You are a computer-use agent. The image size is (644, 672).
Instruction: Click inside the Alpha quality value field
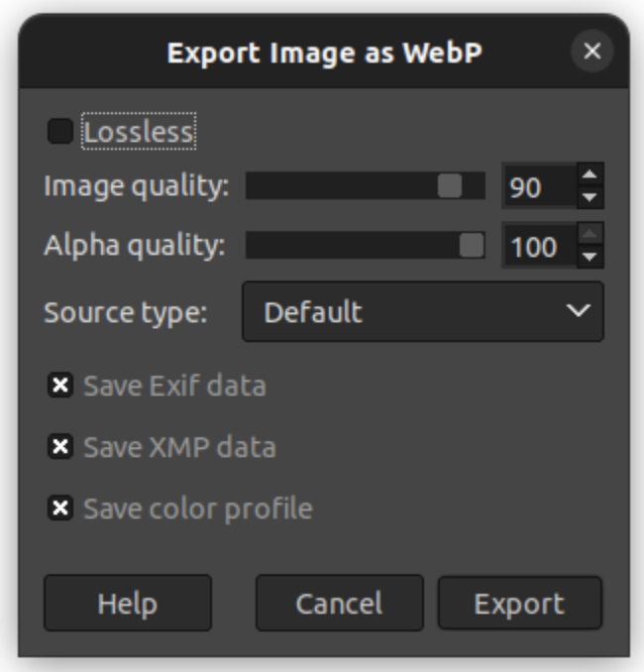coord(537,246)
